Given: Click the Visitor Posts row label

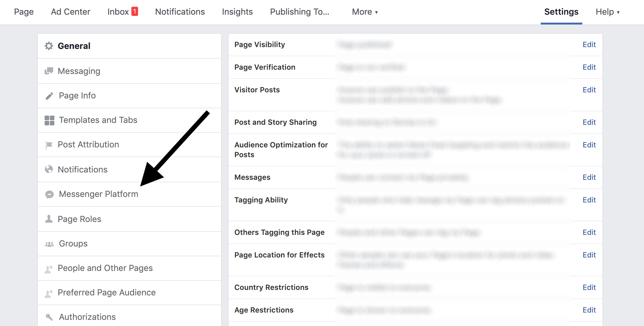Looking at the screenshot, I should coord(257,90).
